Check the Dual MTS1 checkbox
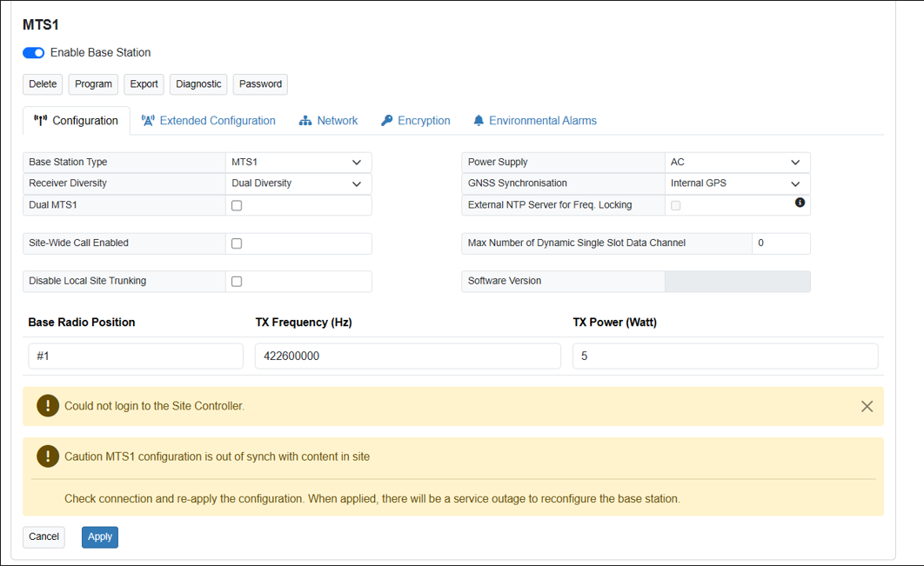The height and width of the screenshot is (566, 924). 237,205
